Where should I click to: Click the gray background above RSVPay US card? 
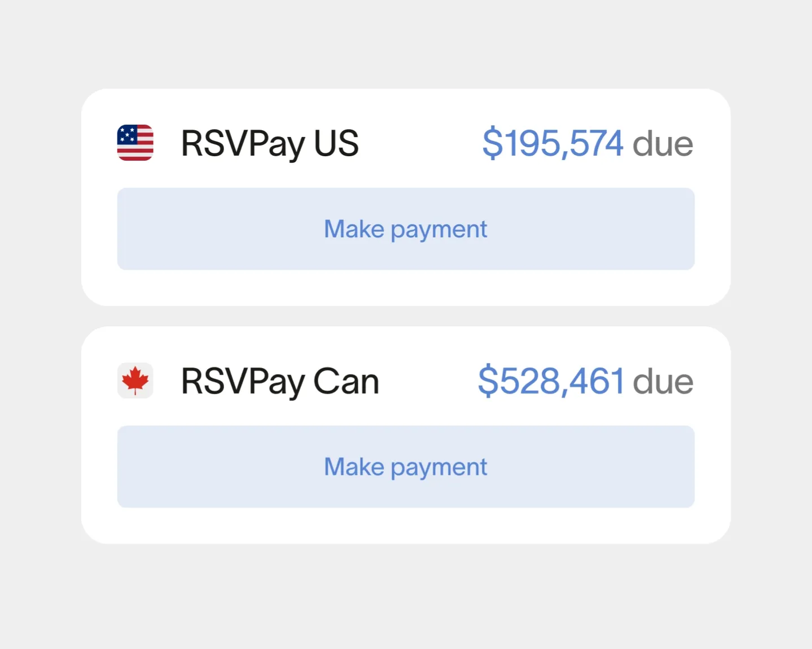[x=406, y=45]
